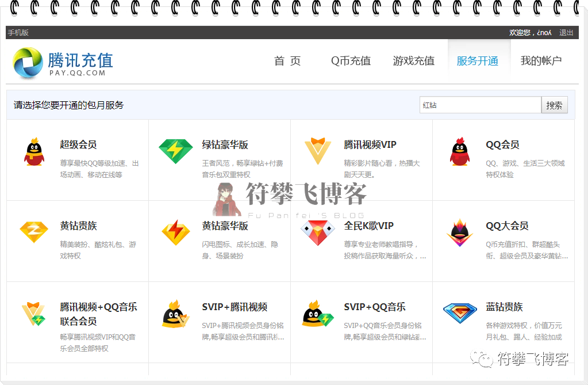Click description 尊享最快QQ等级加速
The height and width of the screenshot is (385, 588).
99,169
